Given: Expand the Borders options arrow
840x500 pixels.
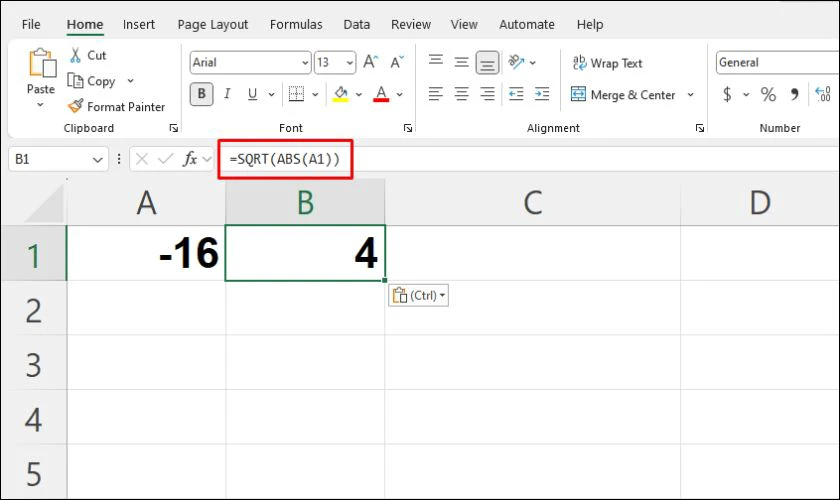Looking at the screenshot, I should point(315,95).
